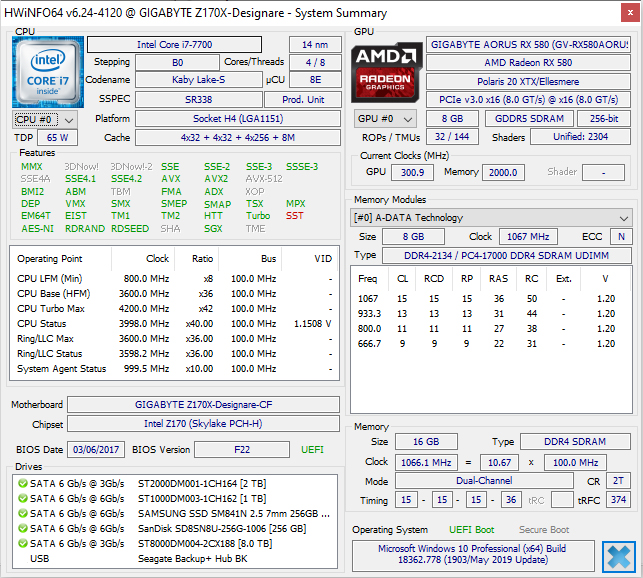Click the Ring/LLC Status row
643x578 pixels.
tap(174, 354)
